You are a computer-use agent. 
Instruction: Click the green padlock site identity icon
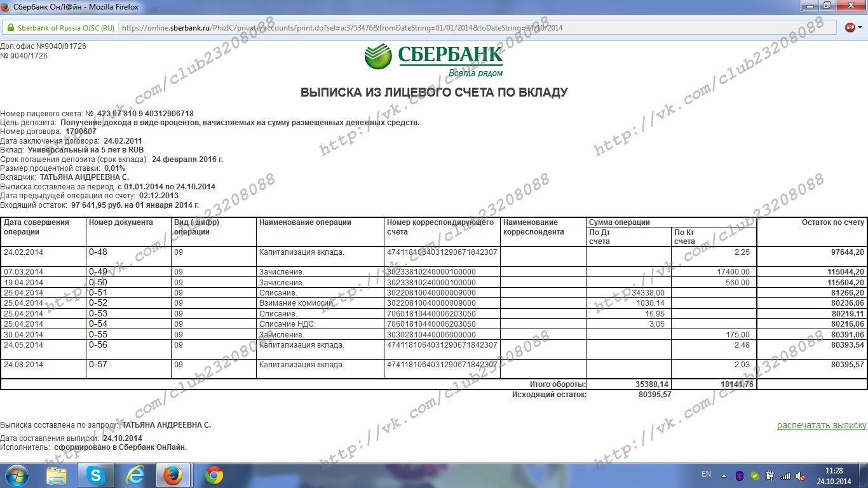pos(10,28)
